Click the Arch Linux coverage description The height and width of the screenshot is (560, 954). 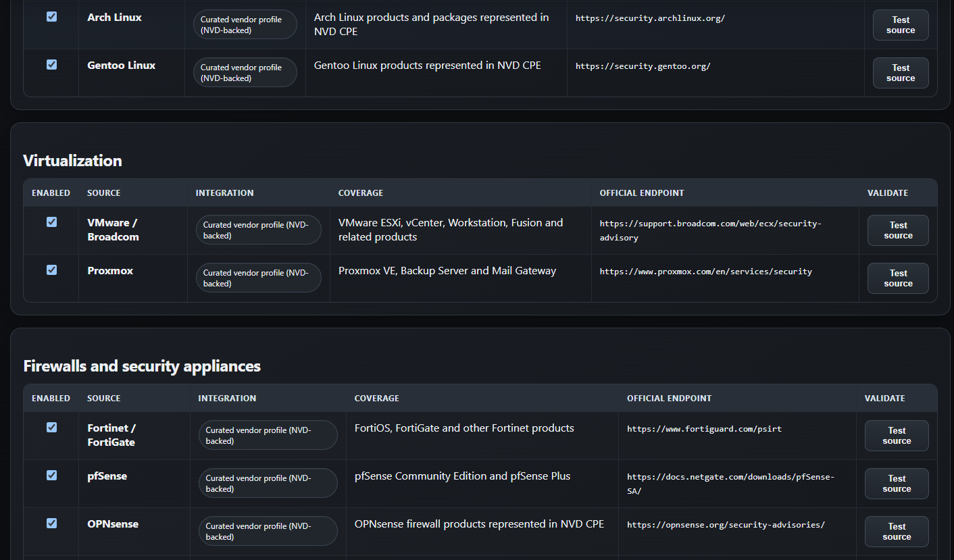(x=432, y=24)
